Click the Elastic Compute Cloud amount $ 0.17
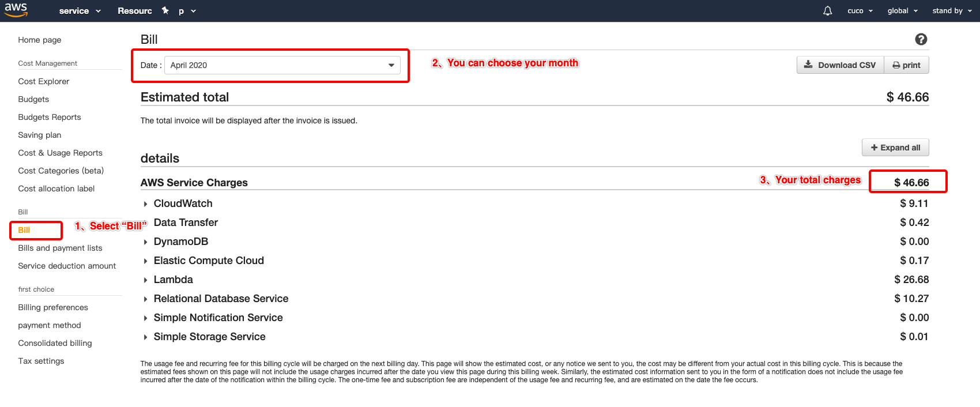Image resolution: width=980 pixels, height=407 pixels. coord(914,261)
